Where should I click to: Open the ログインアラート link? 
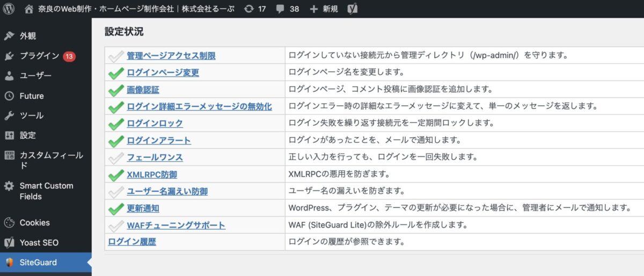(159, 141)
